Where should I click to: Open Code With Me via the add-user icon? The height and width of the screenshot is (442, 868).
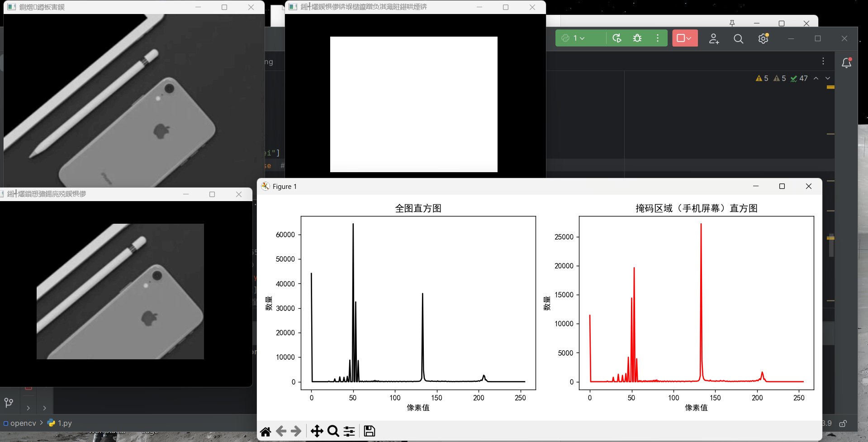coord(714,39)
